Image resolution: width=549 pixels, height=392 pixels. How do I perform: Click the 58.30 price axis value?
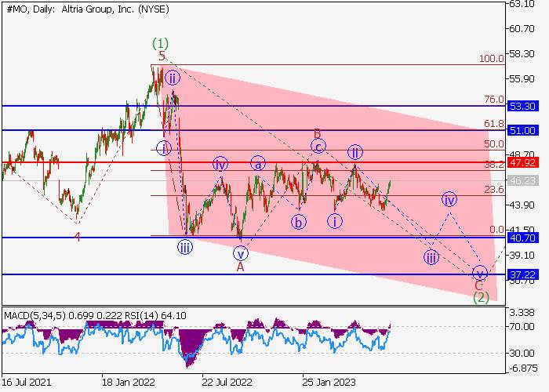[x=522, y=53]
